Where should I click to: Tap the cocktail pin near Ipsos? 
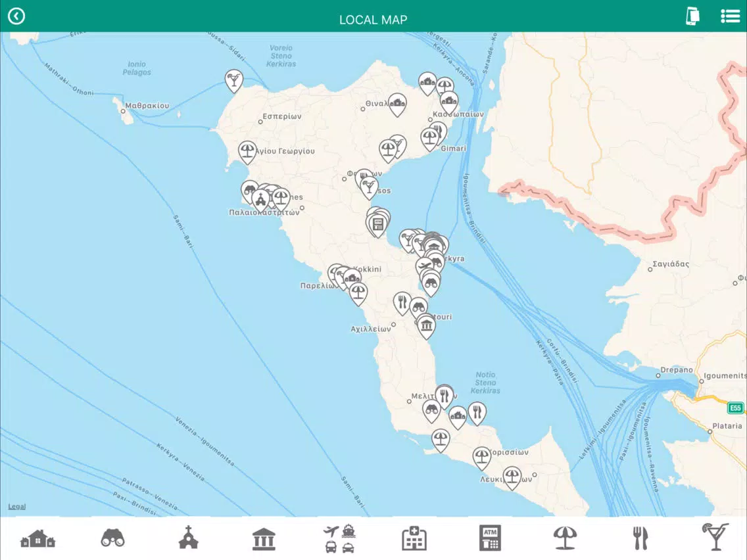[369, 187]
